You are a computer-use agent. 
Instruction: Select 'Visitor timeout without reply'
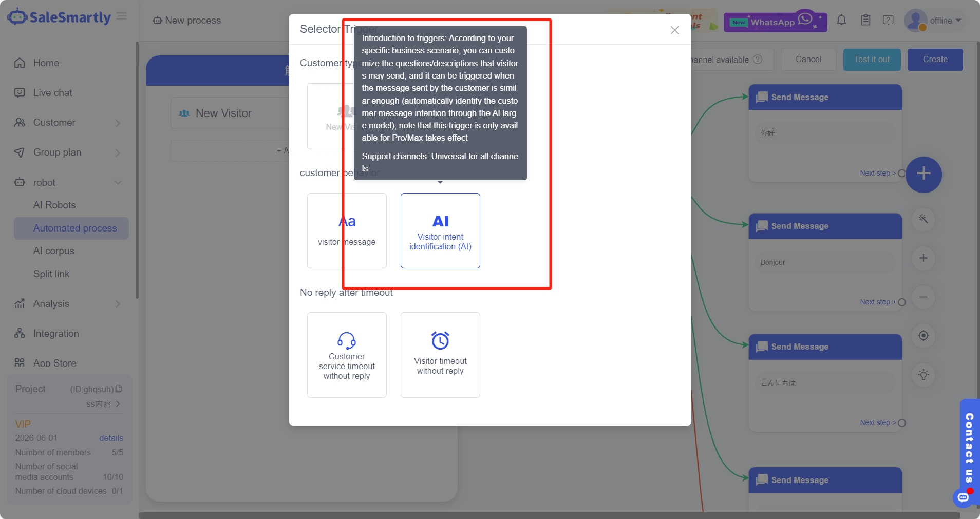point(440,355)
